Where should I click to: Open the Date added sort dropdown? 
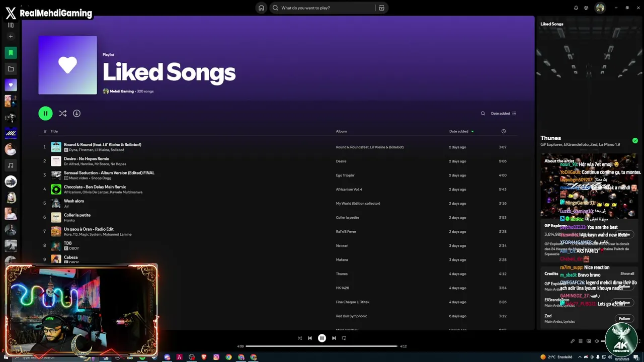coord(504,113)
